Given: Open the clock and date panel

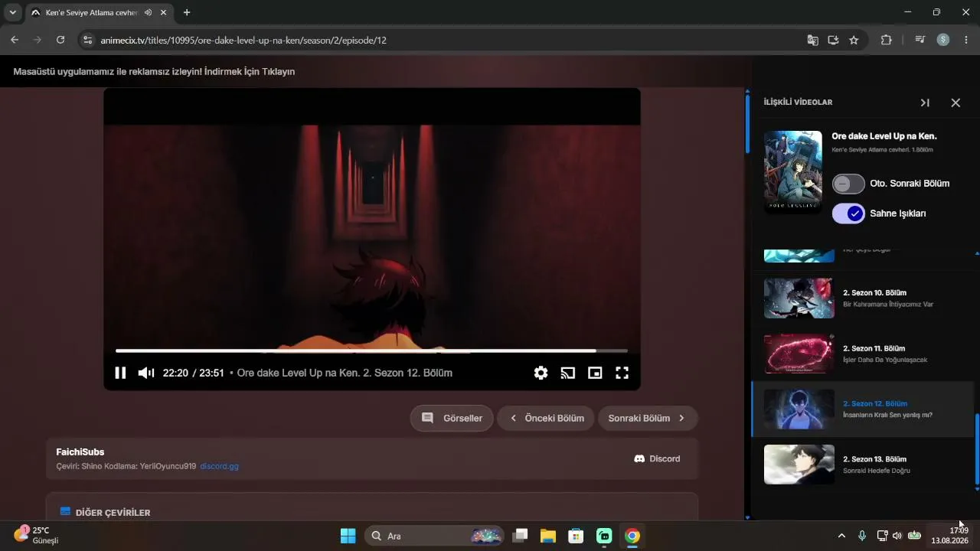Looking at the screenshot, I should (950, 535).
